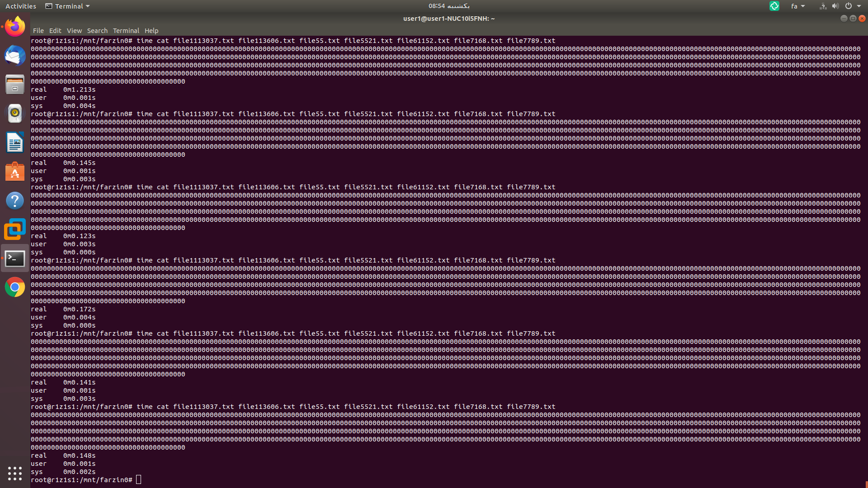This screenshot has width=868, height=488.
Task: Open the File menu
Action: [38, 31]
